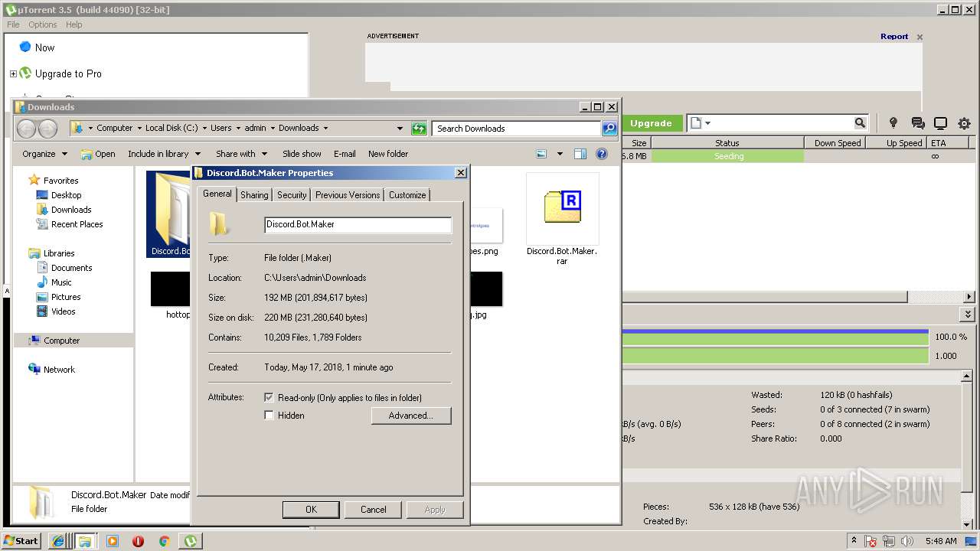The width and height of the screenshot is (980, 551).
Task: Click New folder in Explorer toolbar
Action: (388, 154)
